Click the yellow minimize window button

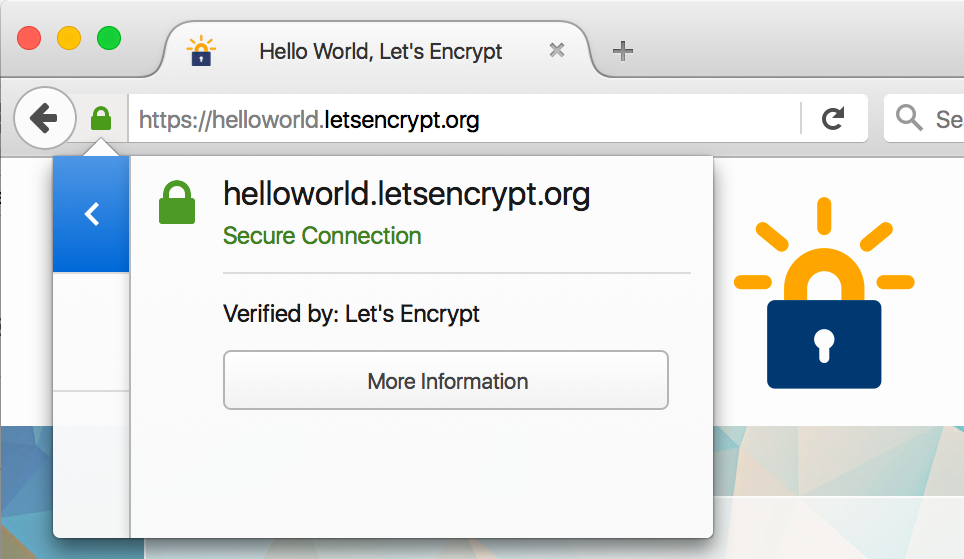[x=69, y=38]
